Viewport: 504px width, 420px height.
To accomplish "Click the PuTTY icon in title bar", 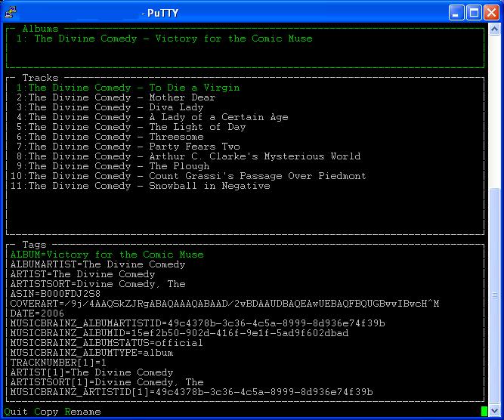I will 11,11.
